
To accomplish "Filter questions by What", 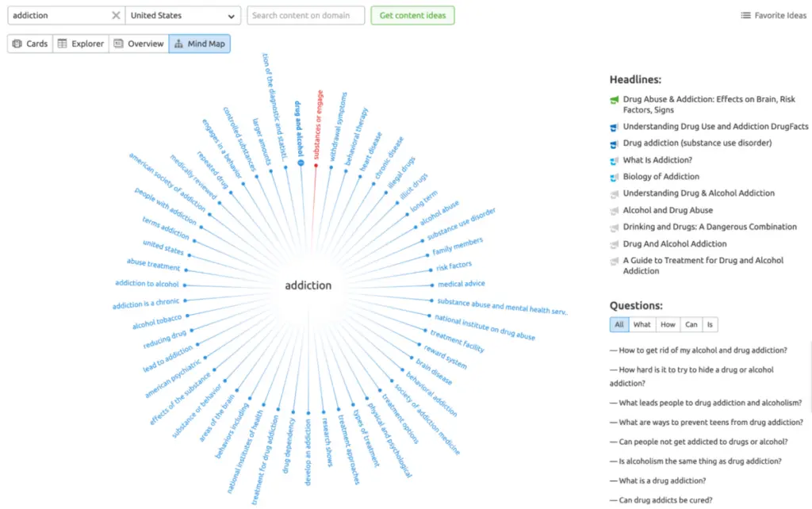I will click(642, 324).
